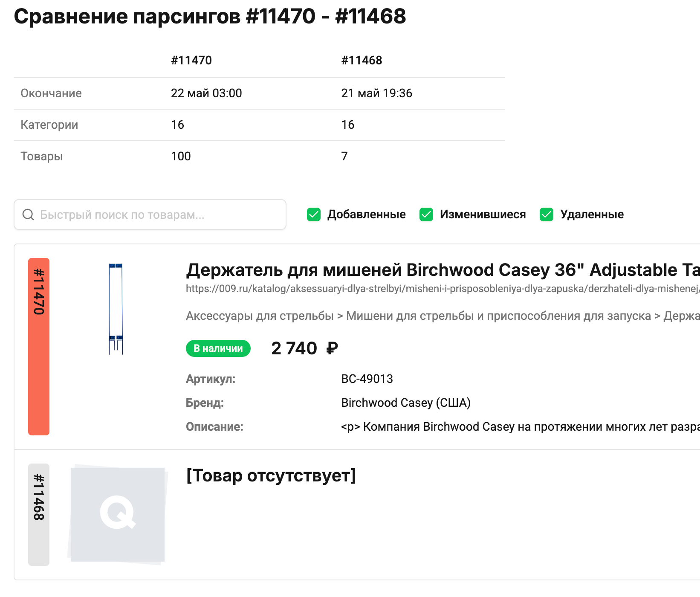This screenshot has width=700, height=597.
Task: Open the 009.ru product URL link
Action: 443,289
